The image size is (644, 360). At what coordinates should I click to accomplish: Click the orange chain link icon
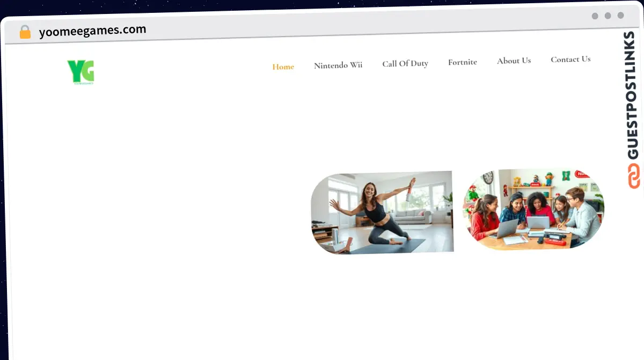pyautogui.click(x=634, y=176)
